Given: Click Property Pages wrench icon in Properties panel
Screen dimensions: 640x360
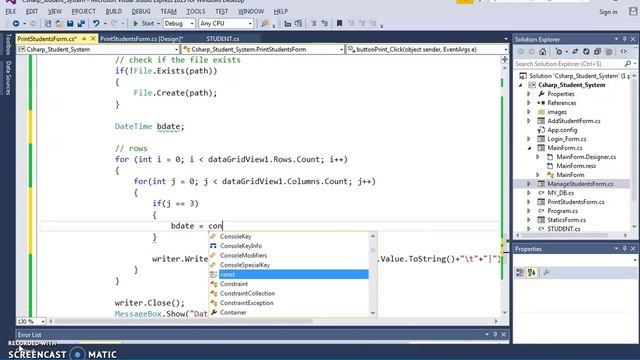Looking at the screenshot, I should point(546,272).
